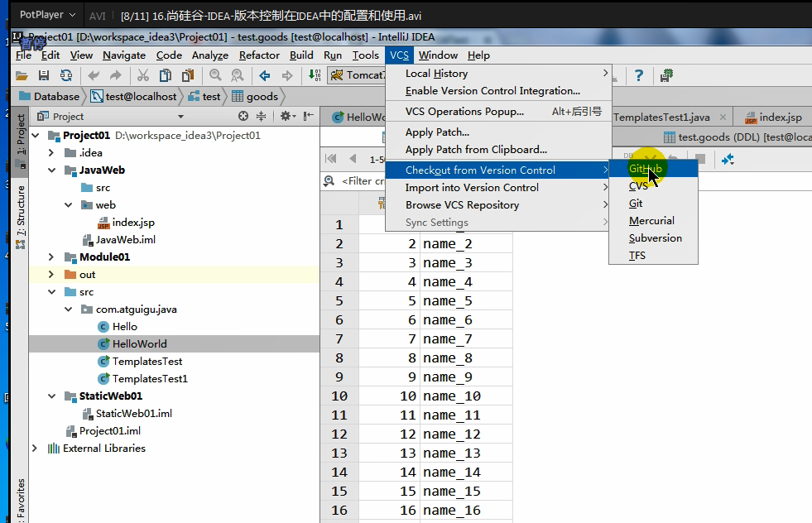The height and width of the screenshot is (523, 812).
Task: Open the Favorites tool window tab
Action: pyautogui.click(x=21, y=500)
